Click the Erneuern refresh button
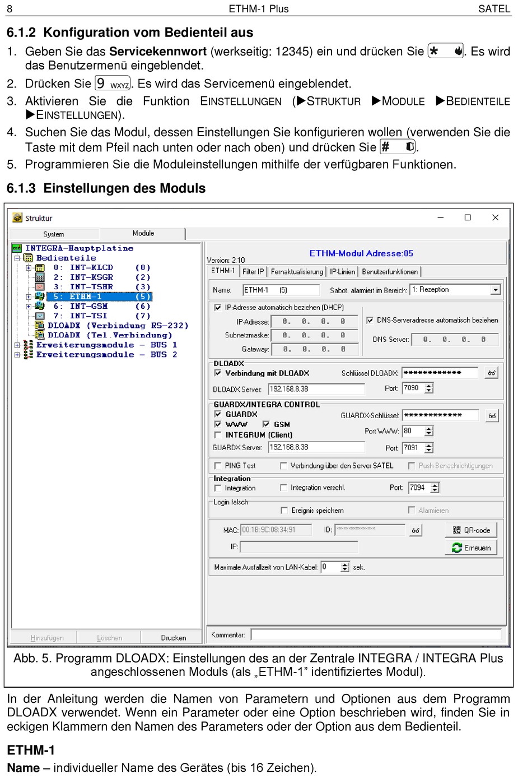 pyautogui.click(x=471, y=548)
